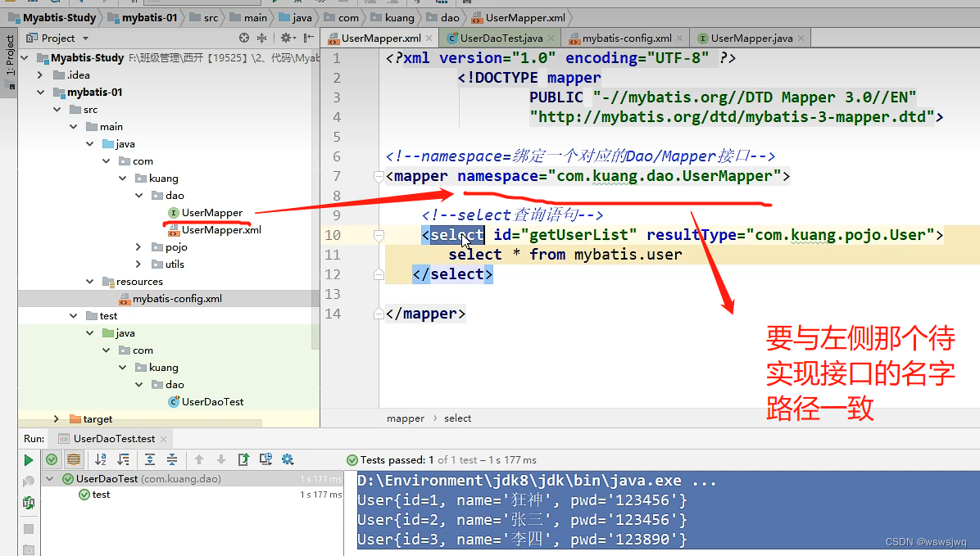This screenshot has height=556, width=980.
Task: Rerun the UserDaoTest test with play icon
Action: coord(28,460)
